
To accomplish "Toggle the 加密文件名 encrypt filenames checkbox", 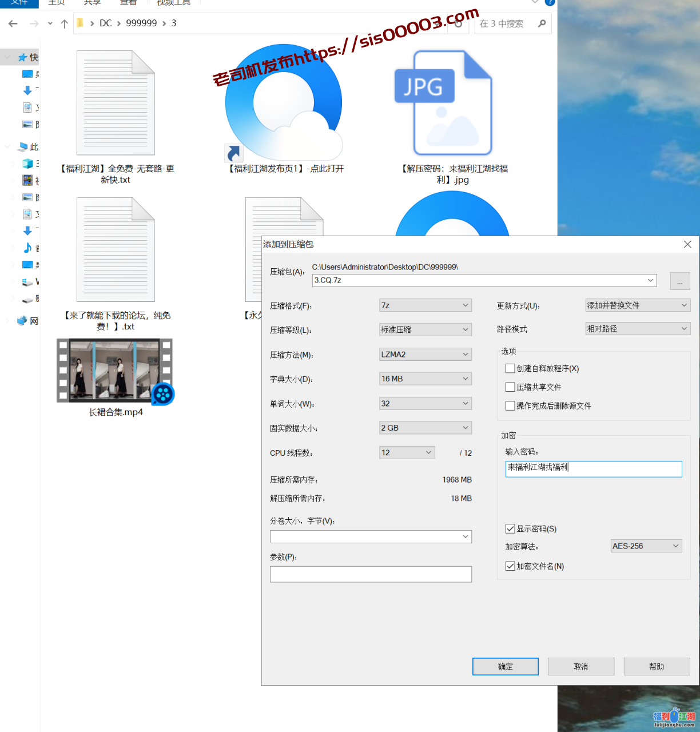I will 510,566.
